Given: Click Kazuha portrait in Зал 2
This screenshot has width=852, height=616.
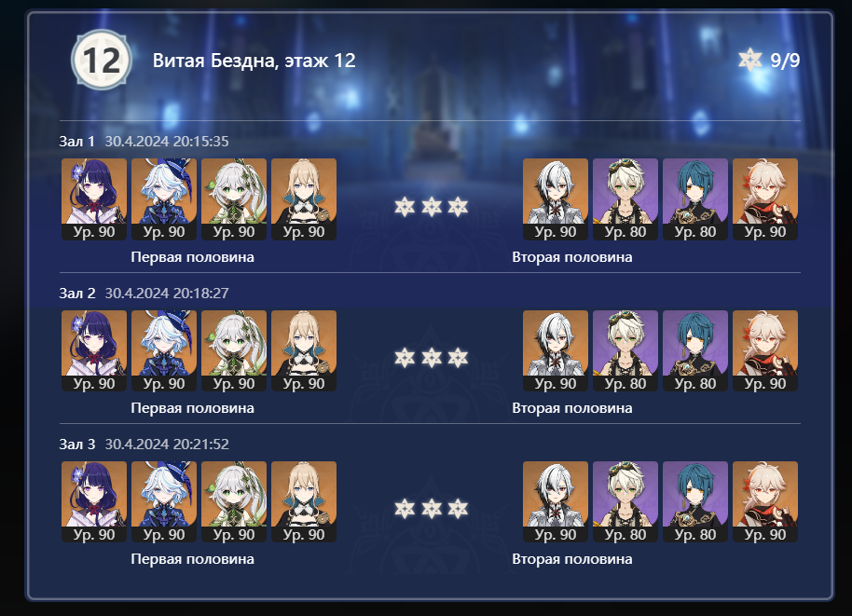Looking at the screenshot, I should pyautogui.click(x=765, y=350).
